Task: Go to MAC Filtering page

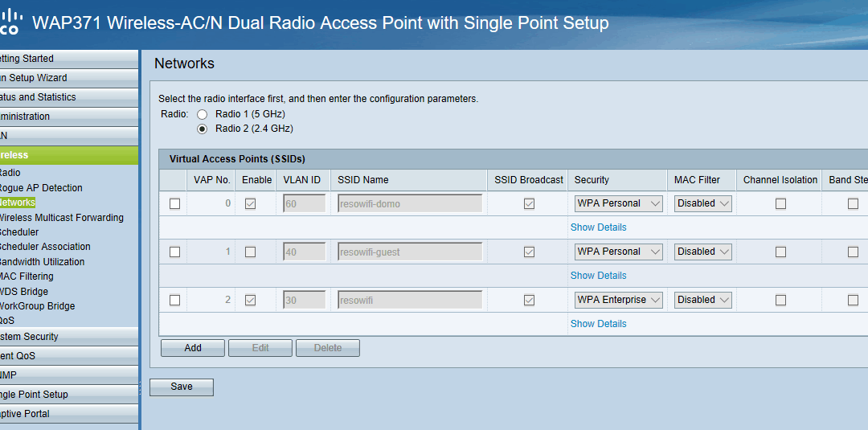Action: pyautogui.click(x=27, y=276)
